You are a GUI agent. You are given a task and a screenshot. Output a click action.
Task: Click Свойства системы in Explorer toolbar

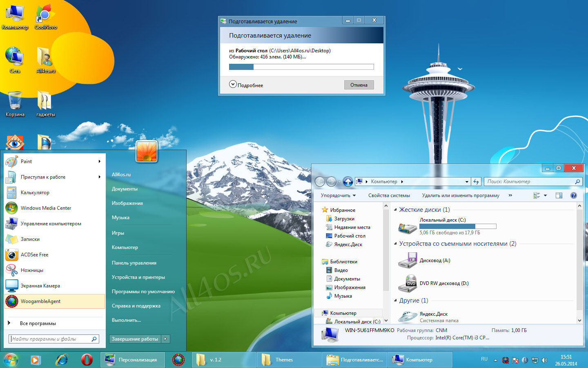tap(389, 195)
